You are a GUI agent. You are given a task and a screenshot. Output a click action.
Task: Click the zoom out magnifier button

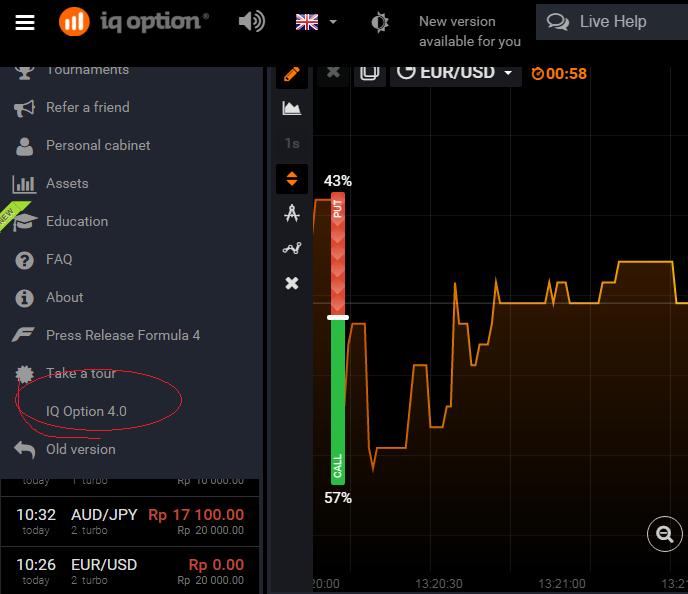pos(665,534)
